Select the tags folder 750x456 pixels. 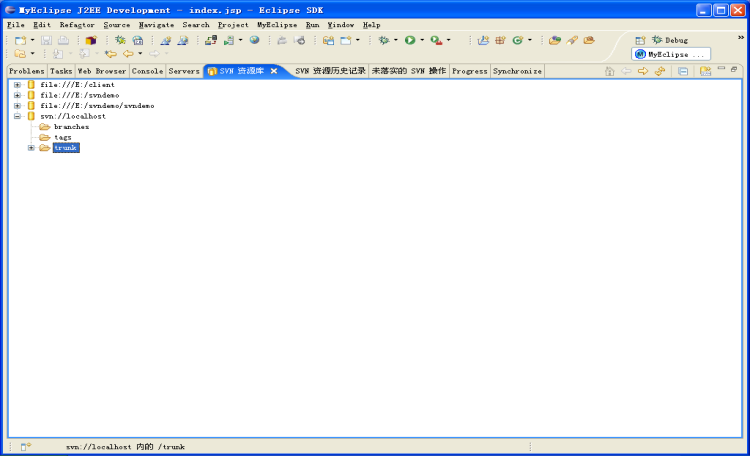(x=63, y=137)
